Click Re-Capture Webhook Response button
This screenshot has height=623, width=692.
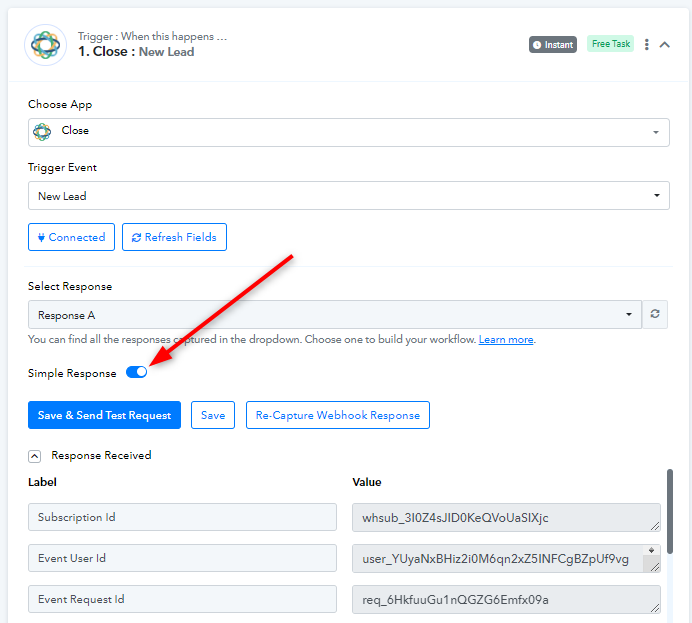tap(338, 415)
